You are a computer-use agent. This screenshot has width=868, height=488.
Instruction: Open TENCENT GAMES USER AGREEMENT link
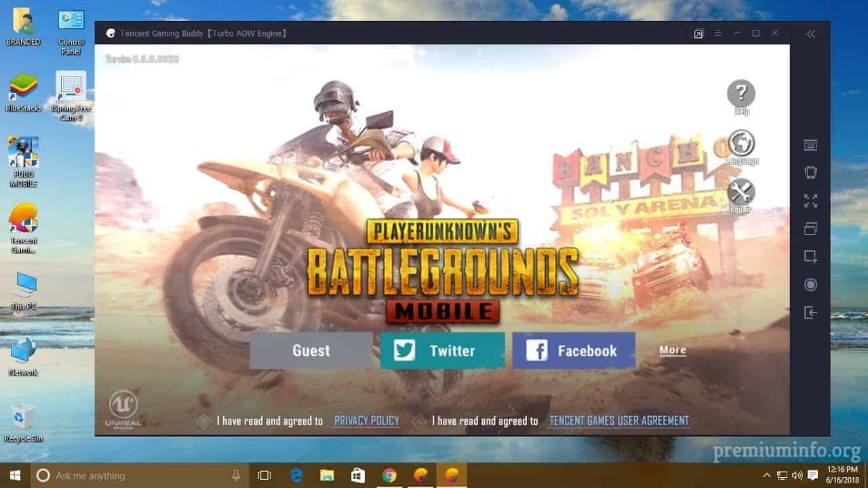pos(619,421)
